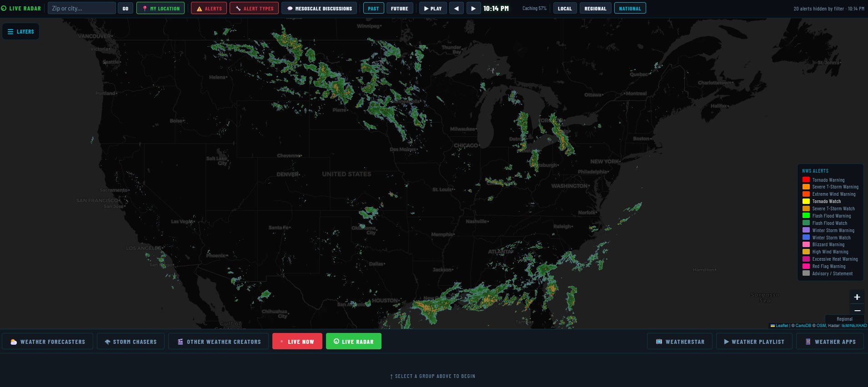Click the Live Radar logo at top left
This screenshot has height=387, width=868.
click(x=21, y=8)
